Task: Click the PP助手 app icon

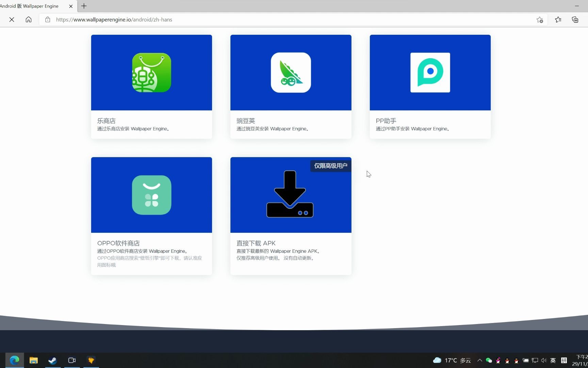Action: pos(430,73)
